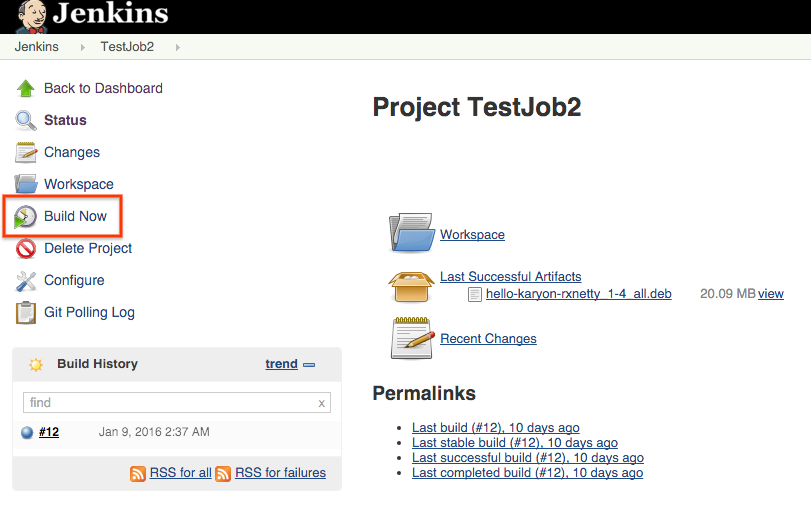Click the view link for the artifact
This screenshot has width=811, height=511.
coord(771,294)
